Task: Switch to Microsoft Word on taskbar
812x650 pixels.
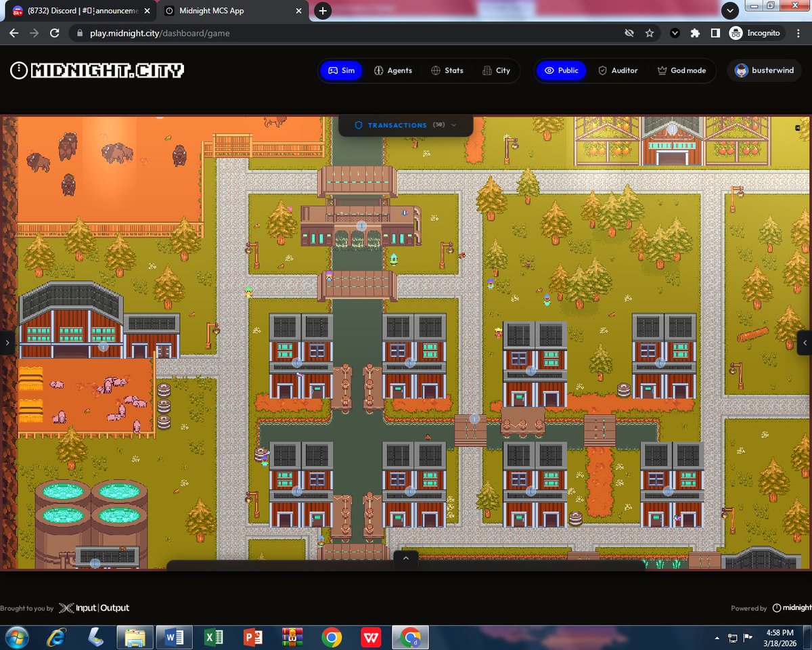Action: coord(175,637)
